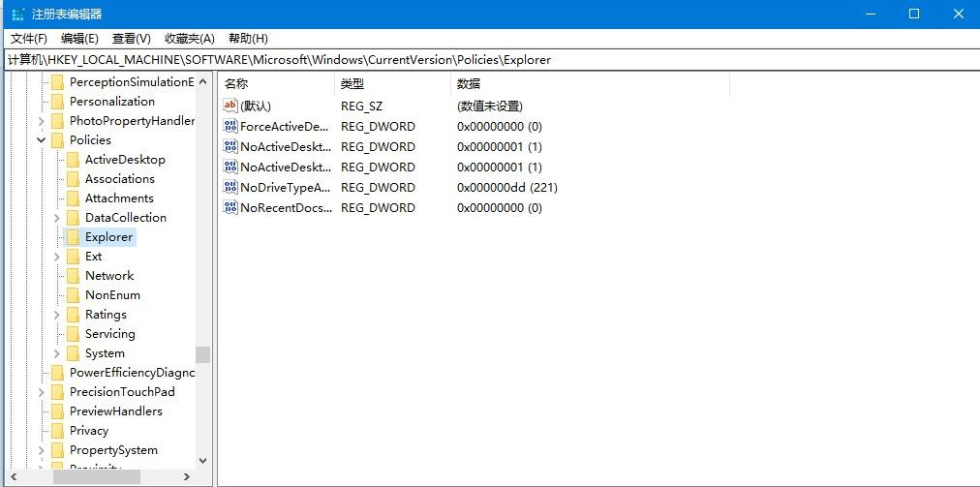Click the ForceActiveDesktopOn DWORD value icon
Screen dimensions: 980x487
230,127
